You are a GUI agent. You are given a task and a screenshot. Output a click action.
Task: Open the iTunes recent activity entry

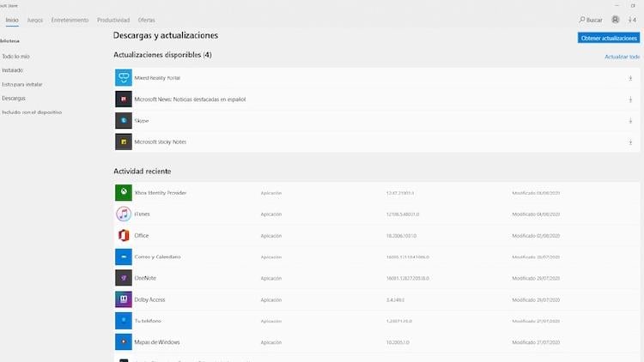click(377, 214)
